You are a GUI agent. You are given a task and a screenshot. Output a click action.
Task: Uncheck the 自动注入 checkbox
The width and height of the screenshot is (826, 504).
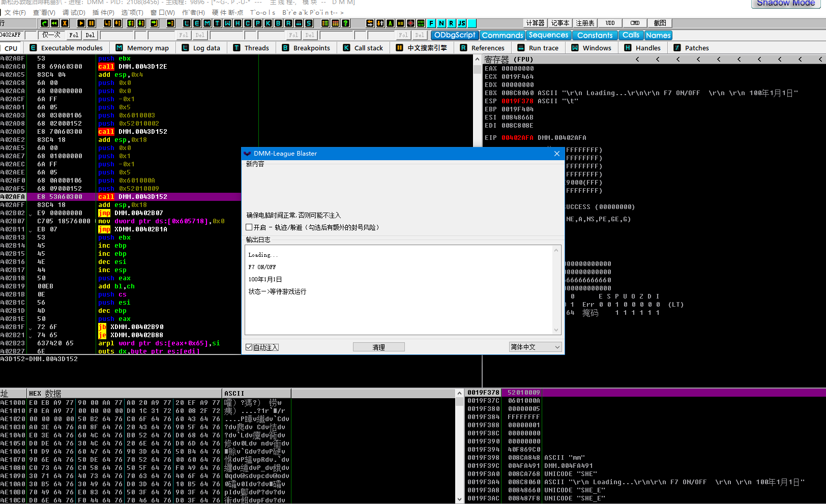click(x=249, y=347)
